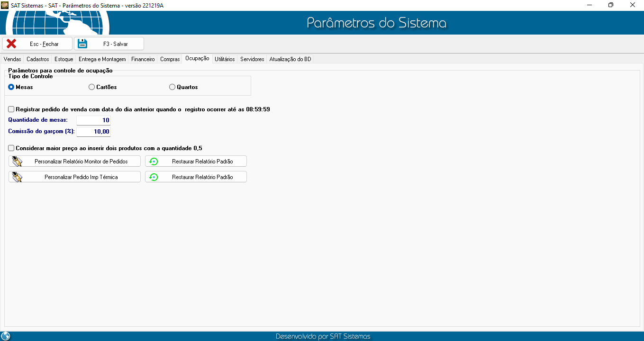Image resolution: width=644 pixels, height=341 pixels.
Task: Switch to the Financeiro tab
Action: (143, 59)
